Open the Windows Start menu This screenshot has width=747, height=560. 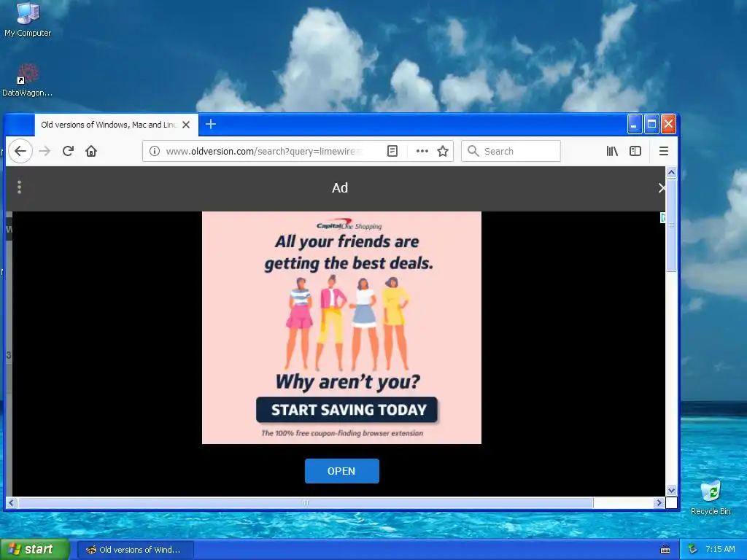(35, 550)
